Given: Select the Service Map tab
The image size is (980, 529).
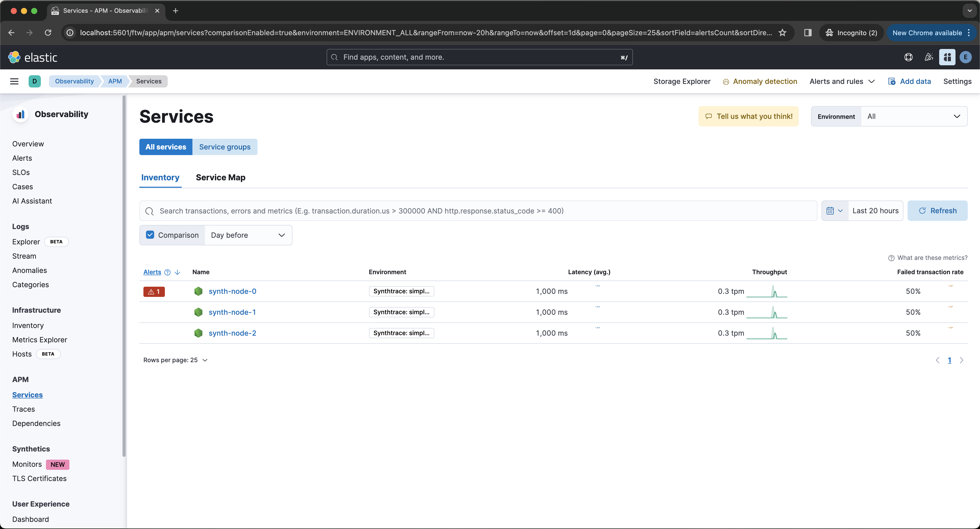Looking at the screenshot, I should 221,177.
